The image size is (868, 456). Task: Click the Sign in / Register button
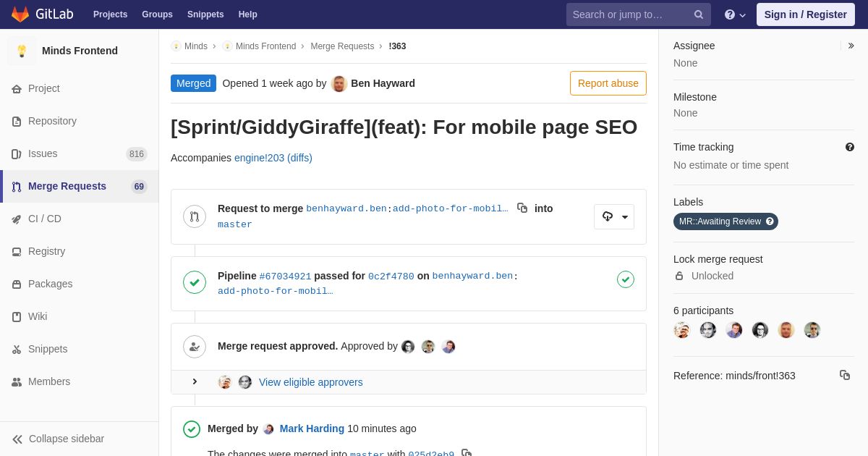tap(805, 14)
